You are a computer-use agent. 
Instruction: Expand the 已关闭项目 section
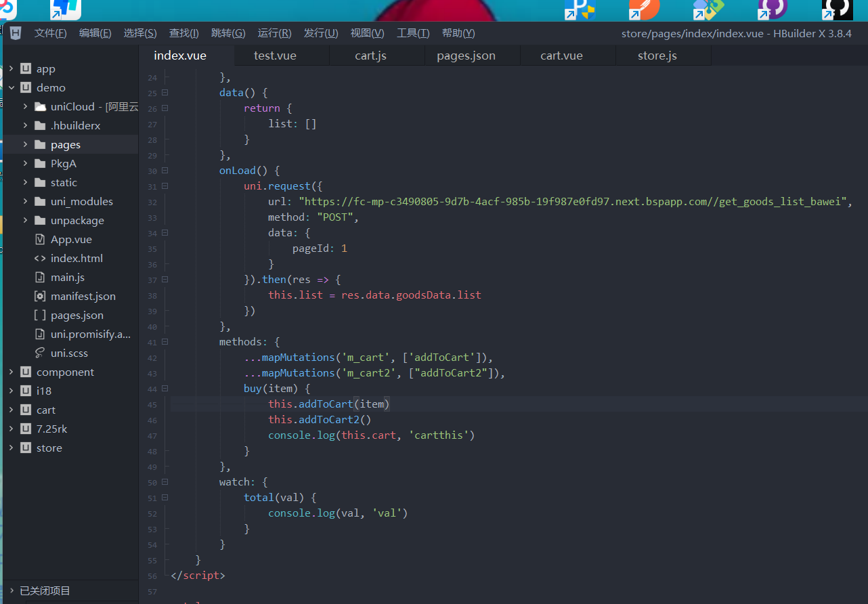[12, 590]
